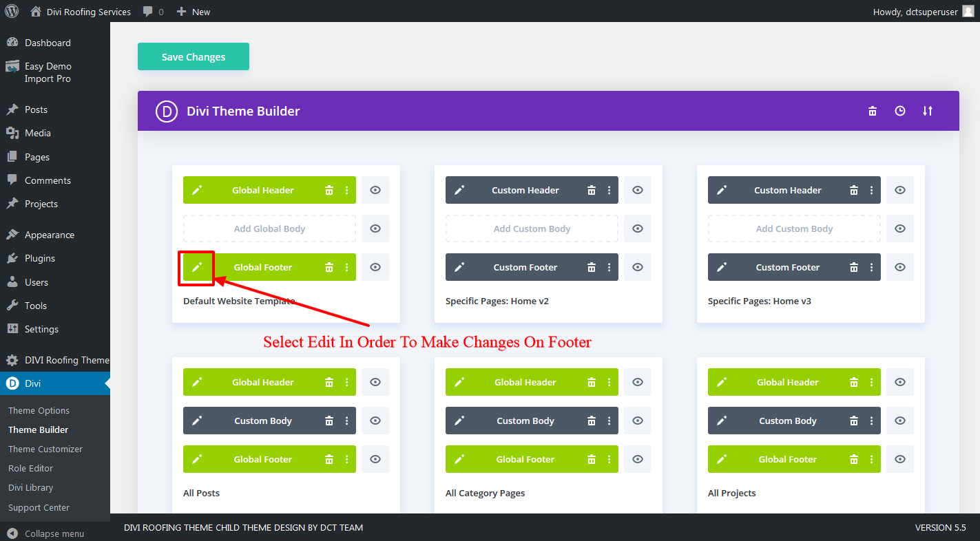Delete Custom Header of Home v2 template
The height and width of the screenshot is (541, 980).
(x=592, y=190)
